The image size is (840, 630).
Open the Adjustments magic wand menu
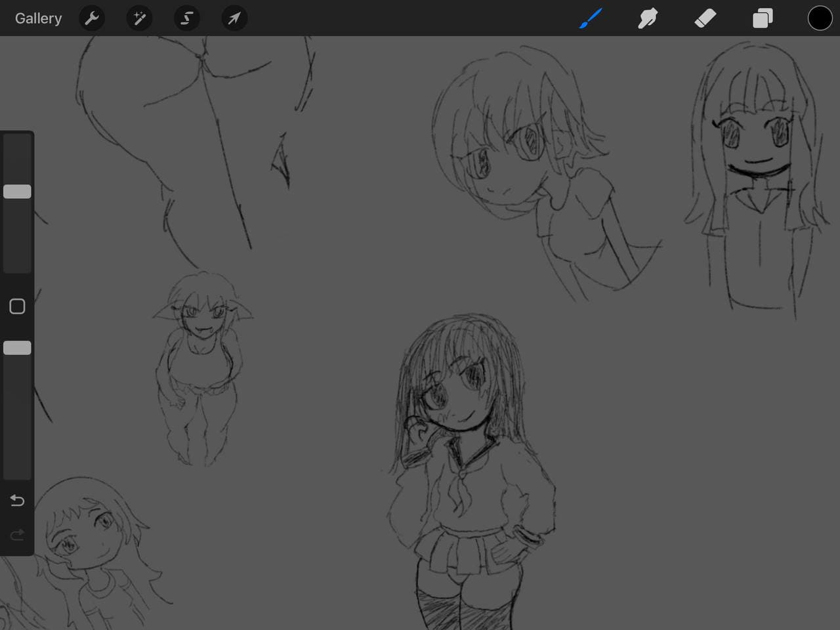[139, 18]
